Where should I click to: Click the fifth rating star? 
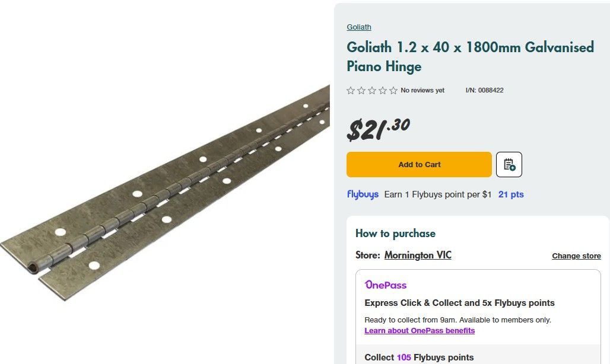click(393, 91)
